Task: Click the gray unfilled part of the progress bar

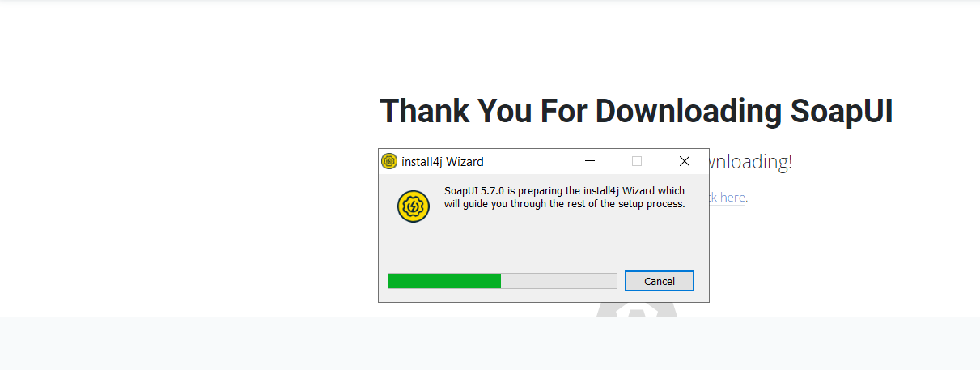Action: (x=558, y=281)
